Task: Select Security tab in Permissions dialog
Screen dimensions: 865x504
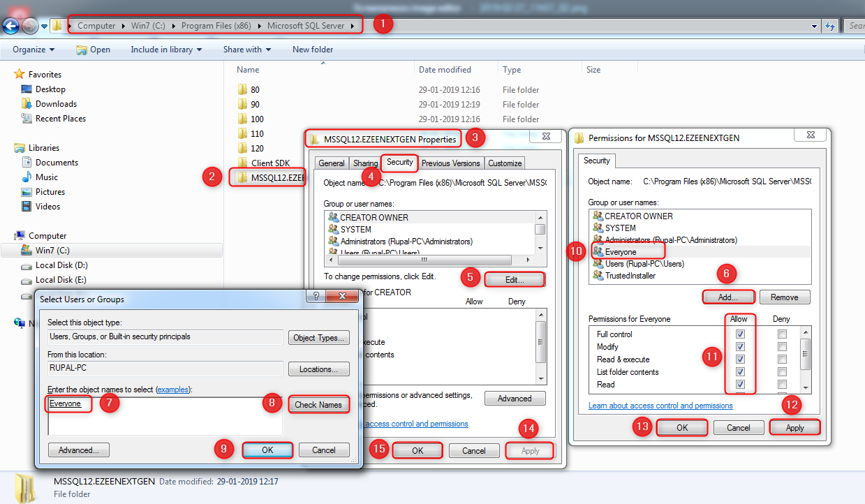Action: 596,161
